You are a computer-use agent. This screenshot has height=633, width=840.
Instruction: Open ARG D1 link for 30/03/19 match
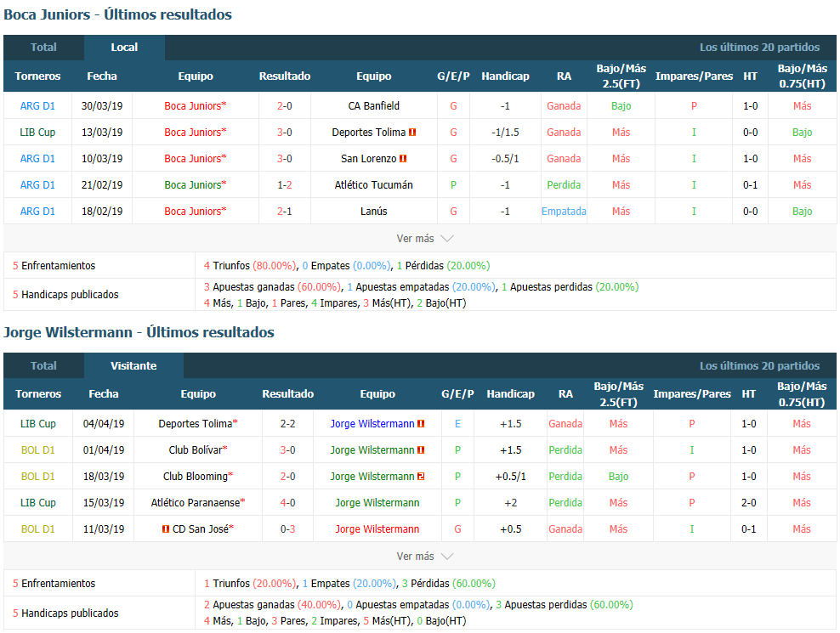[37, 106]
